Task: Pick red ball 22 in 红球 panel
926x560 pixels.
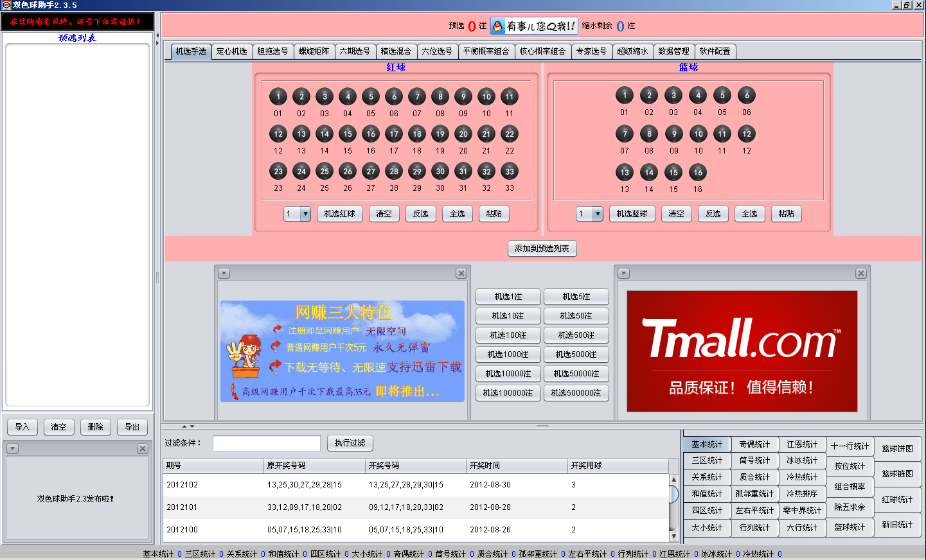Action: 510,134
